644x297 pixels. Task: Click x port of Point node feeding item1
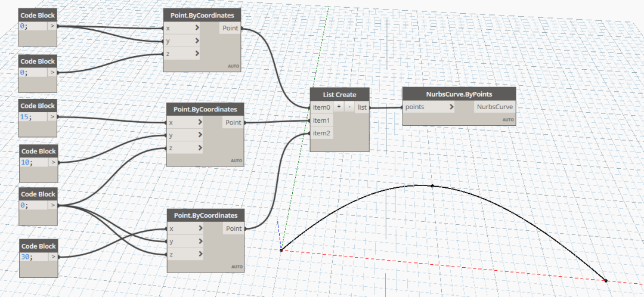pyautogui.click(x=185, y=122)
